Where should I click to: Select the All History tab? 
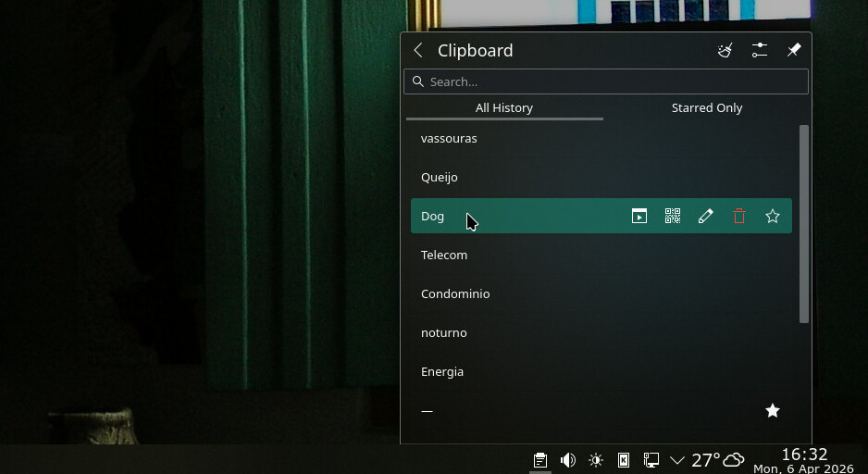tap(504, 107)
